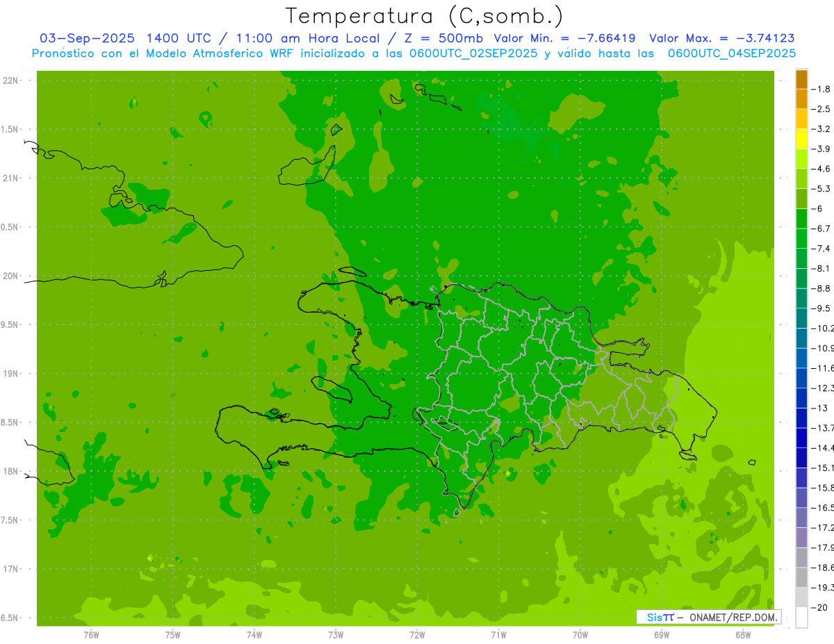834x644 pixels.
Task: Click the "74W" longitude label
Action: point(254,636)
